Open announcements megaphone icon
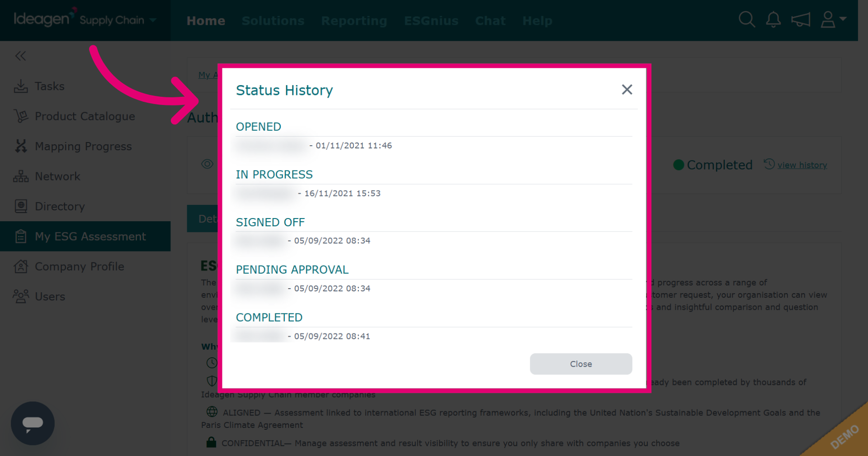This screenshot has width=868, height=456. click(x=800, y=19)
